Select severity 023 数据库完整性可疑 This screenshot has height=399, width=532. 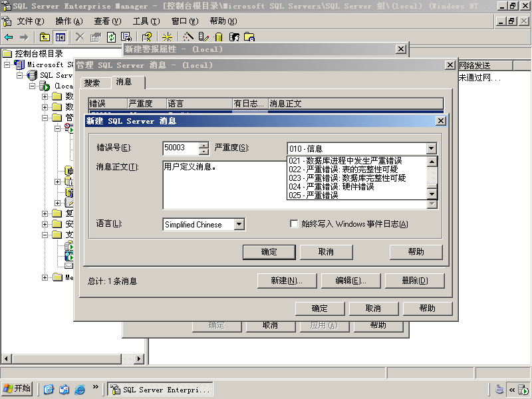[x=356, y=178]
